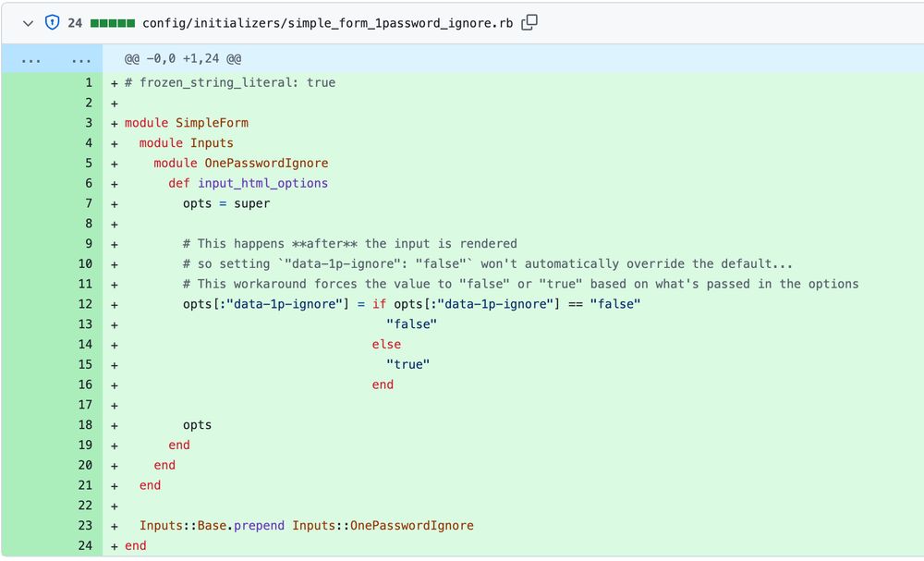This screenshot has height=561, width=924.
Task: Click the opts[:"data-1p-ignore"] assignment line
Action: 411,304
